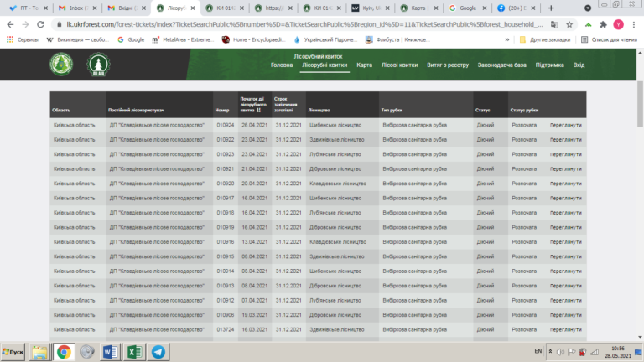Open the browser extensions puzzle icon
The width and height of the screenshot is (644, 362).
pos(604,25)
